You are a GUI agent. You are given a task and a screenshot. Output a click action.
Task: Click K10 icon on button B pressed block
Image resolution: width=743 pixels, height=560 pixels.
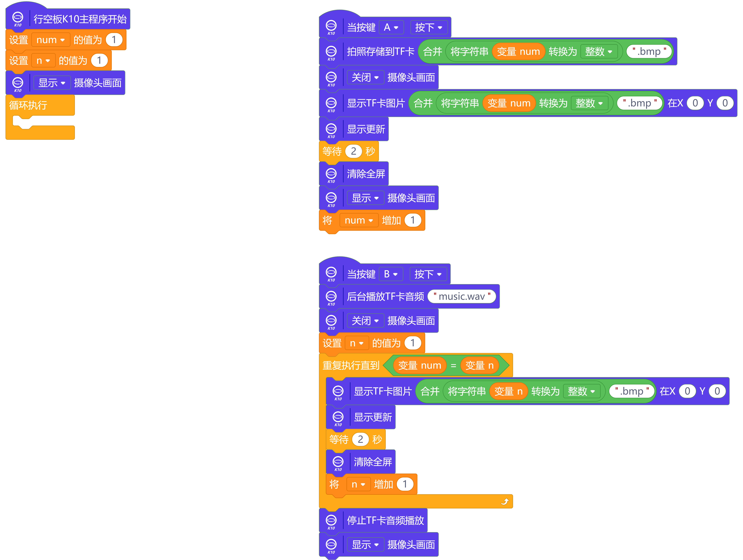point(331,274)
